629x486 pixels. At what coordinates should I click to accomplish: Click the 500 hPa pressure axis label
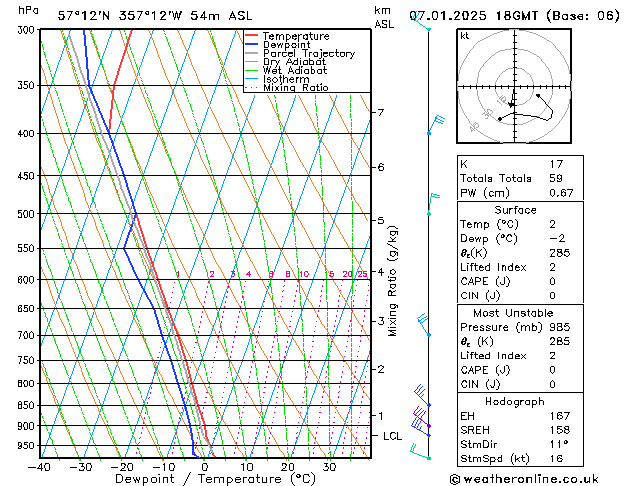(26, 214)
